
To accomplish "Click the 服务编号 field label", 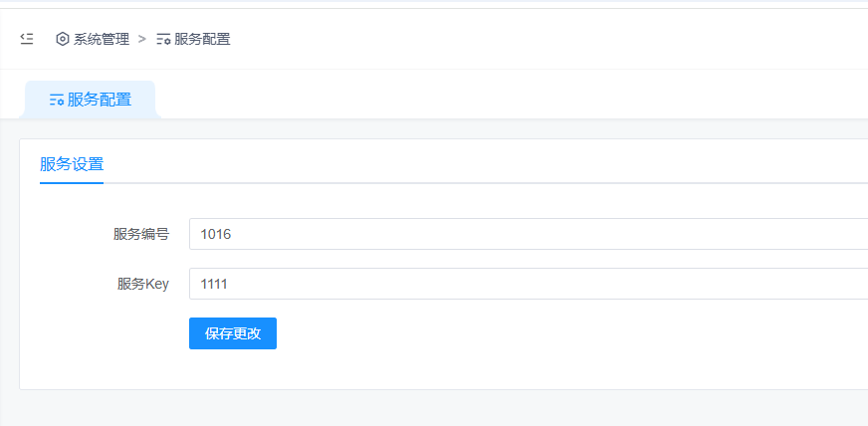I will point(140,234).
